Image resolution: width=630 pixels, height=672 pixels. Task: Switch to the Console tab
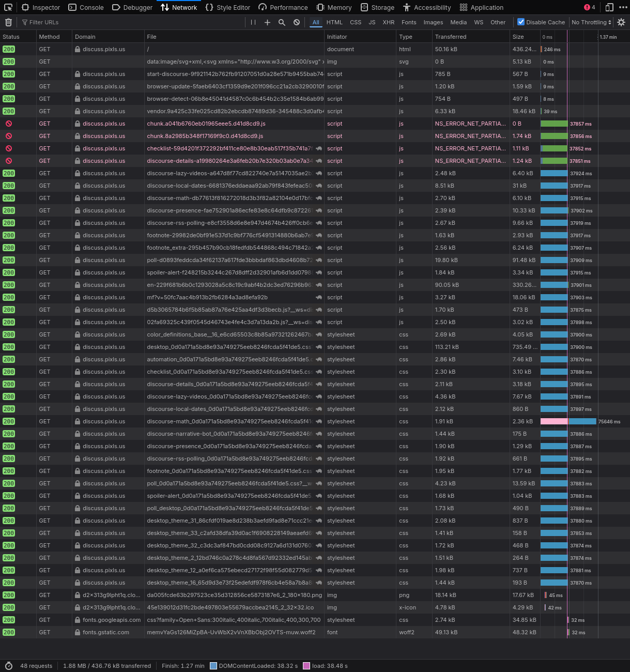tap(86, 7)
